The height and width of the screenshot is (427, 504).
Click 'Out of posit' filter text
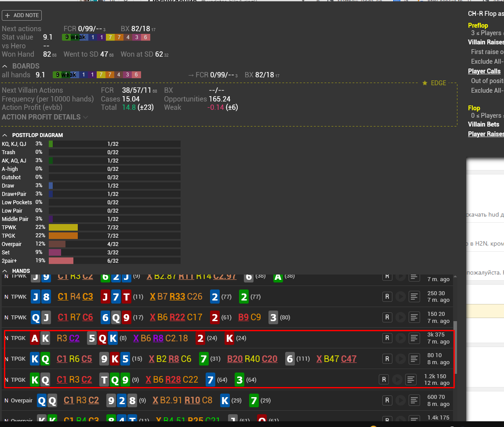point(487,81)
